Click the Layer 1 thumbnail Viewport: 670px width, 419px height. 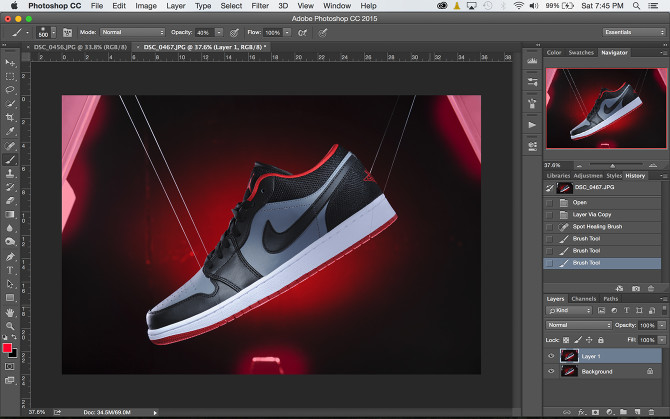pyautogui.click(x=569, y=356)
